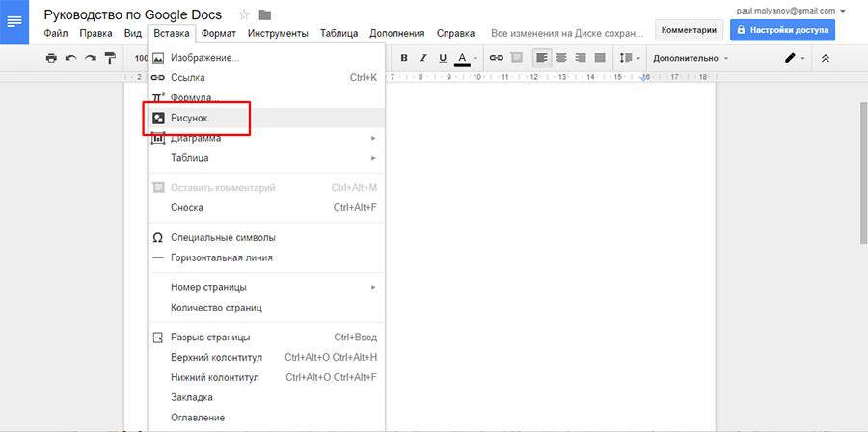Open the Дополнения menu

pyautogui.click(x=397, y=33)
